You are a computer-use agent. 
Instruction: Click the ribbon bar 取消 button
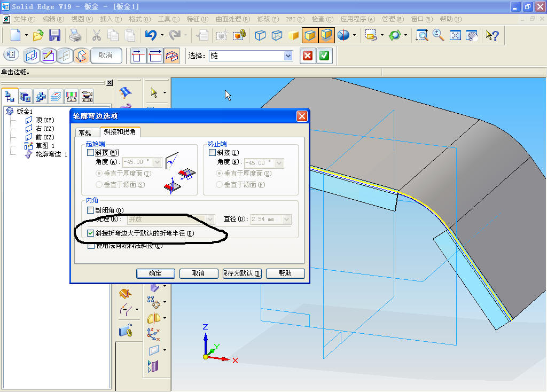pos(106,56)
